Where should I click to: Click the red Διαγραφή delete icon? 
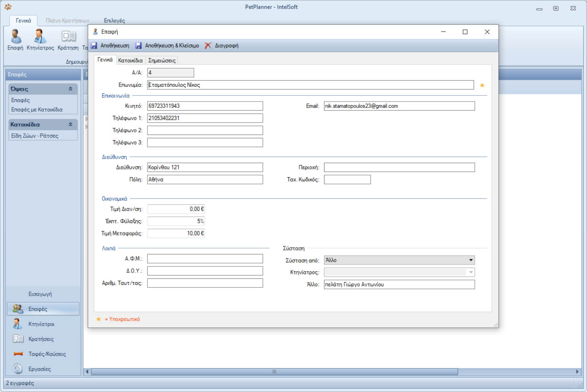[208, 46]
